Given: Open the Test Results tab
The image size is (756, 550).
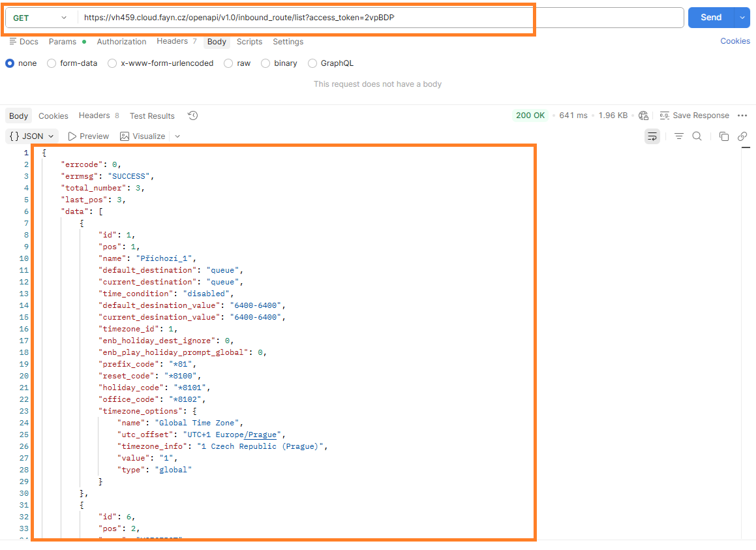Looking at the screenshot, I should (x=152, y=115).
